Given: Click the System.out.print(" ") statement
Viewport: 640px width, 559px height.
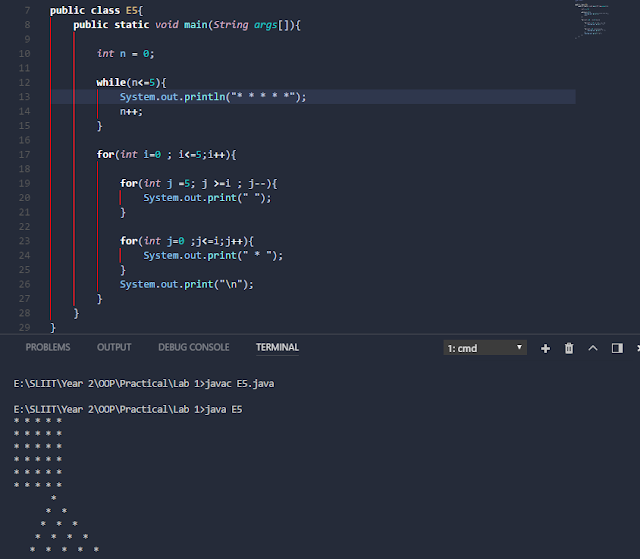Looking at the screenshot, I should coord(207,198).
